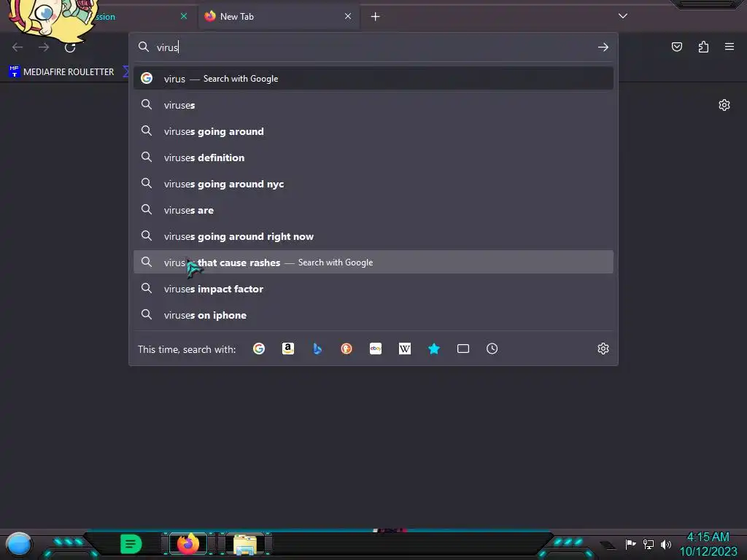The width and height of the screenshot is (747, 560).
Task: Select 'viruses on iphone' suggestion
Action: (x=373, y=315)
